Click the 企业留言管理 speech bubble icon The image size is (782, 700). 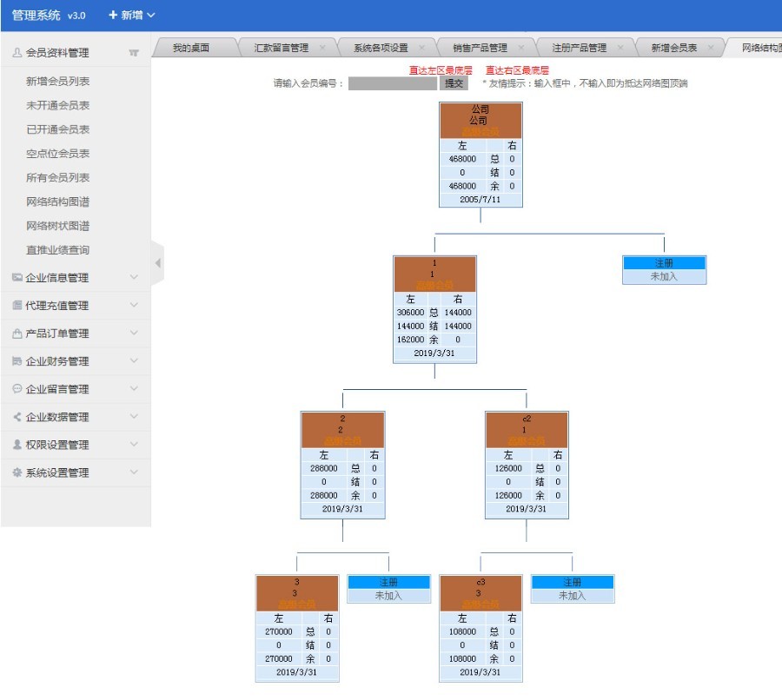pos(19,388)
